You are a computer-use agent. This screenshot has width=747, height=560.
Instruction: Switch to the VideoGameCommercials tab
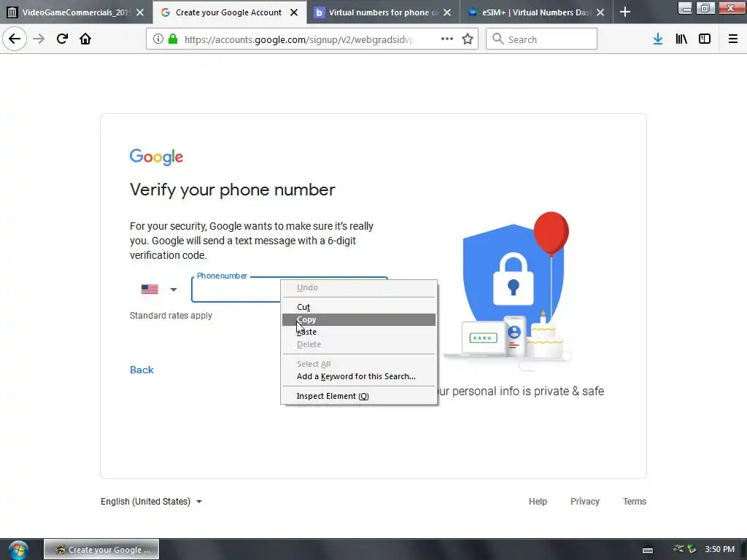(x=76, y=12)
